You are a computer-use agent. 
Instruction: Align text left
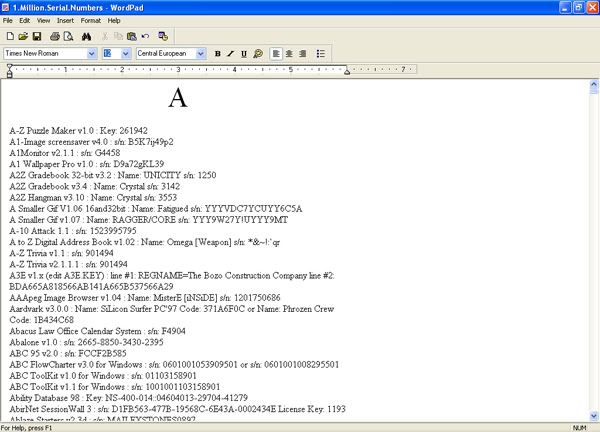tap(276, 54)
